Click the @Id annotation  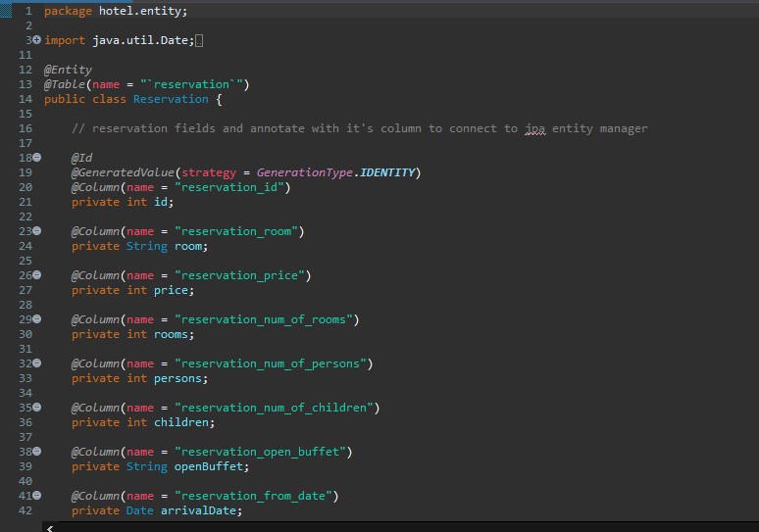81,158
